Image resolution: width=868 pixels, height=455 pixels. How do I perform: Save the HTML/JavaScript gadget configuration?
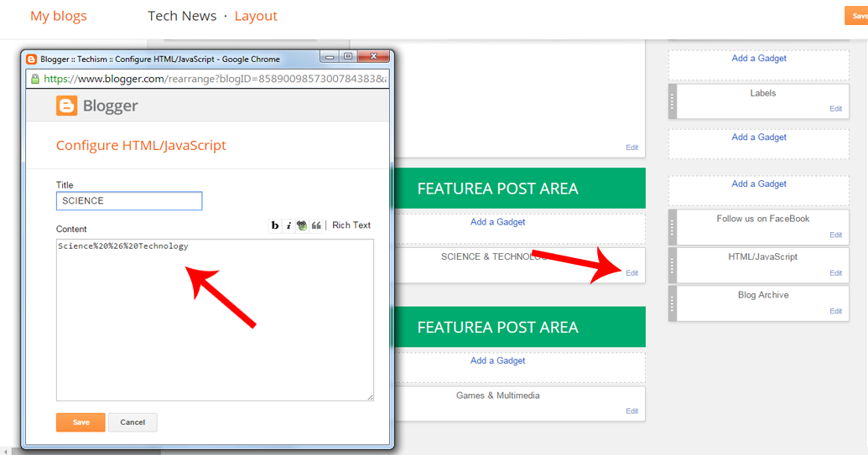click(81, 422)
